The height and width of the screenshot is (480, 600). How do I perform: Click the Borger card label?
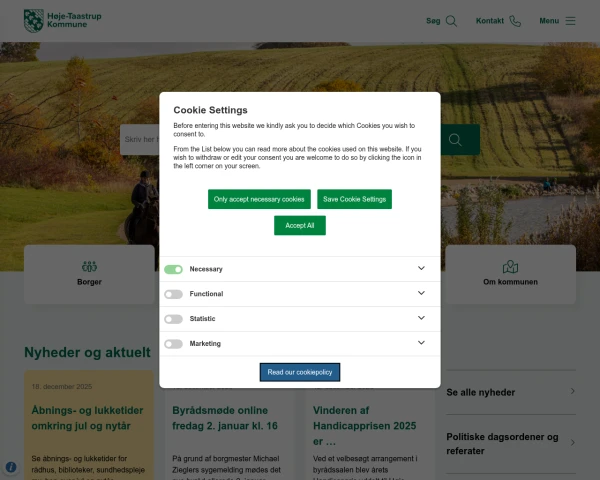tap(89, 282)
